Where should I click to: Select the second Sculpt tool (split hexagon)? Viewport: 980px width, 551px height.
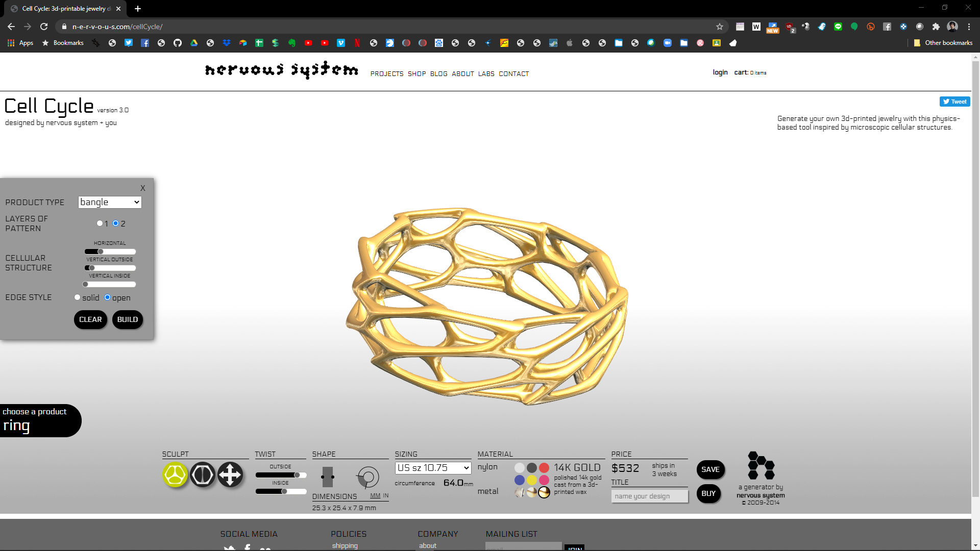tap(203, 475)
